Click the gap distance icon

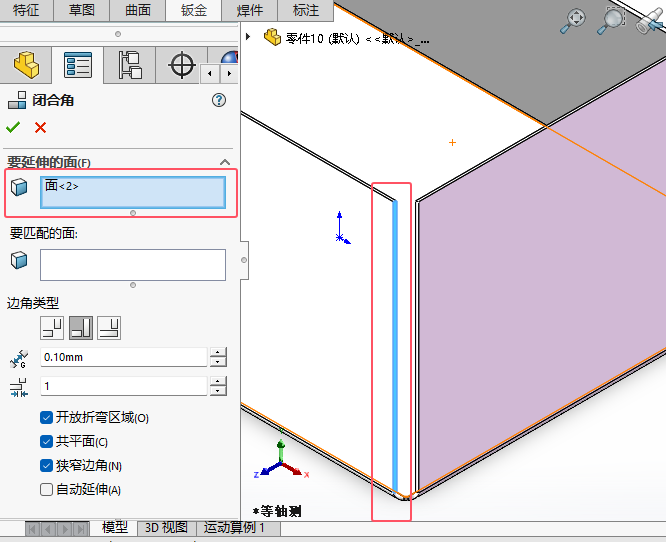19,359
